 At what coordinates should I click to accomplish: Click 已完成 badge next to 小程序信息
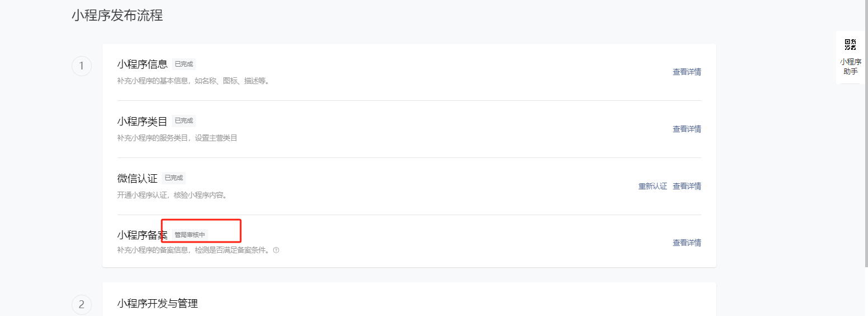[184, 64]
